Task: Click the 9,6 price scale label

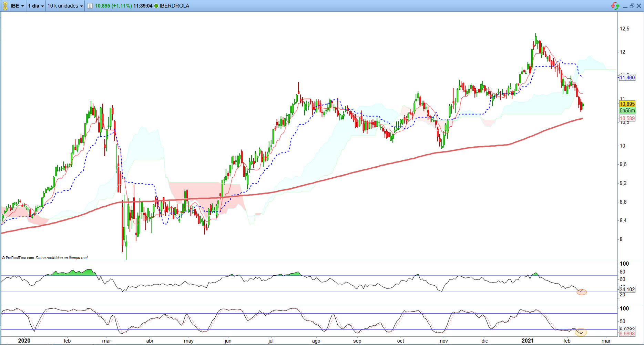Action: (623, 164)
